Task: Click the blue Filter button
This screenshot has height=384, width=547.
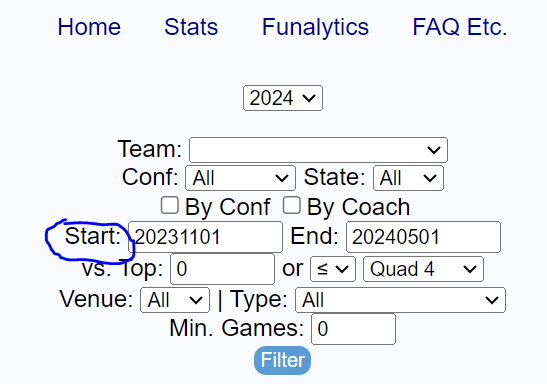Action: (283, 360)
